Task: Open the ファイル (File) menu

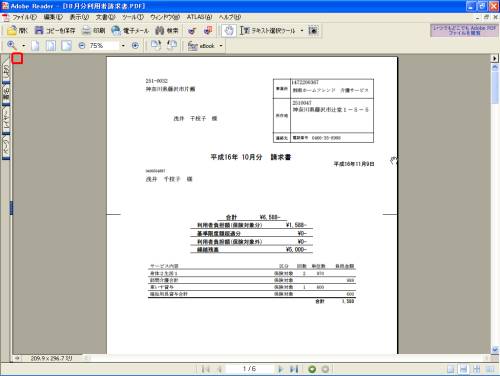Action: tap(24, 17)
